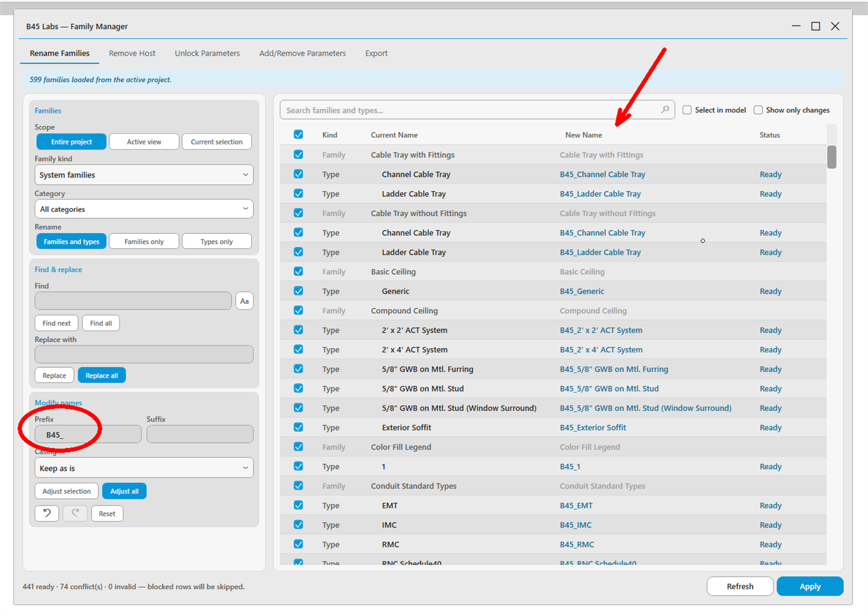Open the Unlock Parameters tab
Screen dimensions: 868x616
tap(207, 53)
